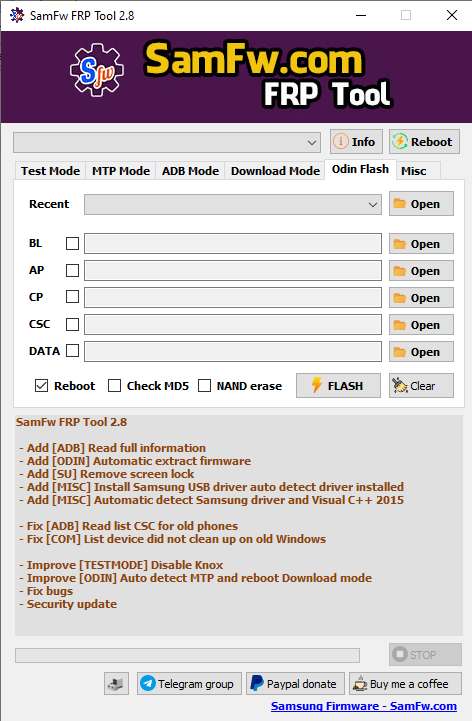
Task: Click 'Add [SU] Remove screen lock' line
Action: click(x=107, y=474)
